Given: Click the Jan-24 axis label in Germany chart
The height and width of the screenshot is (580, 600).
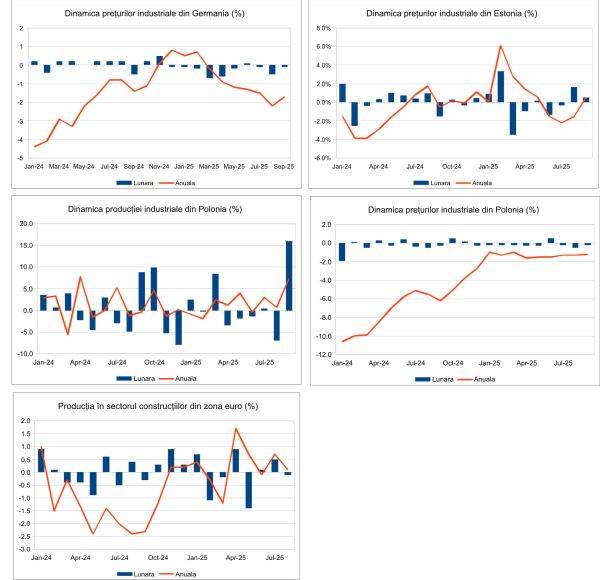Looking at the screenshot, I should tap(33, 167).
